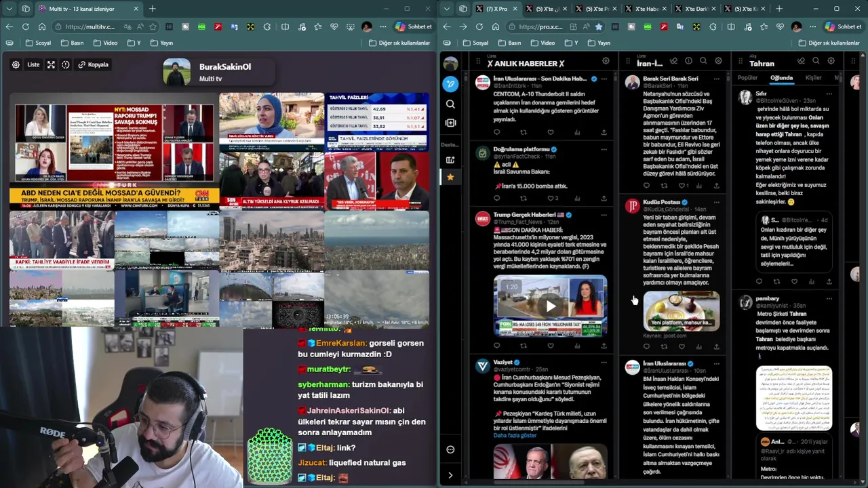The image size is (868, 488).
Task: Switch to Kişiler tab in Tahran column
Action: point(813,78)
